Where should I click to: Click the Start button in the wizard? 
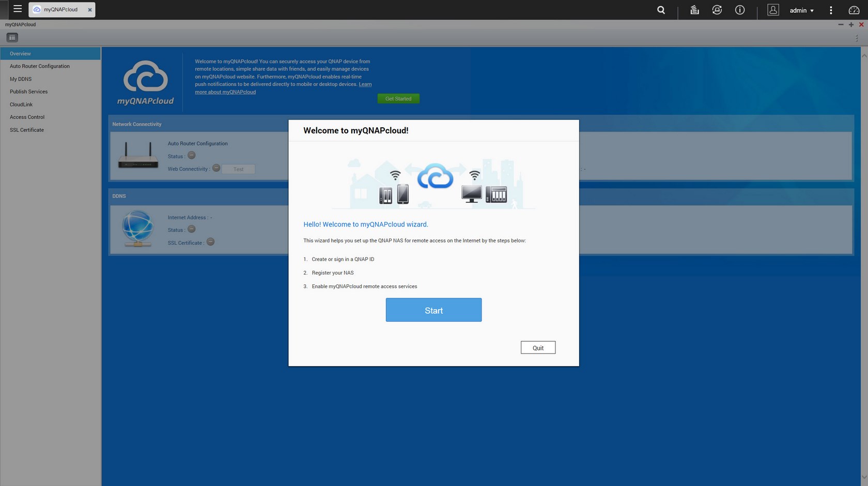pyautogui.click(x=433, y=310)
